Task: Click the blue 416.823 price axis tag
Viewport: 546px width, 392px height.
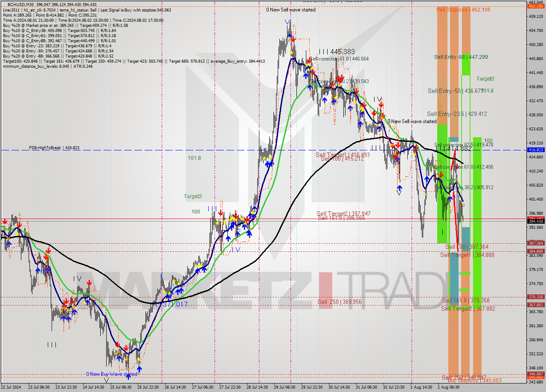Action: 536,150
